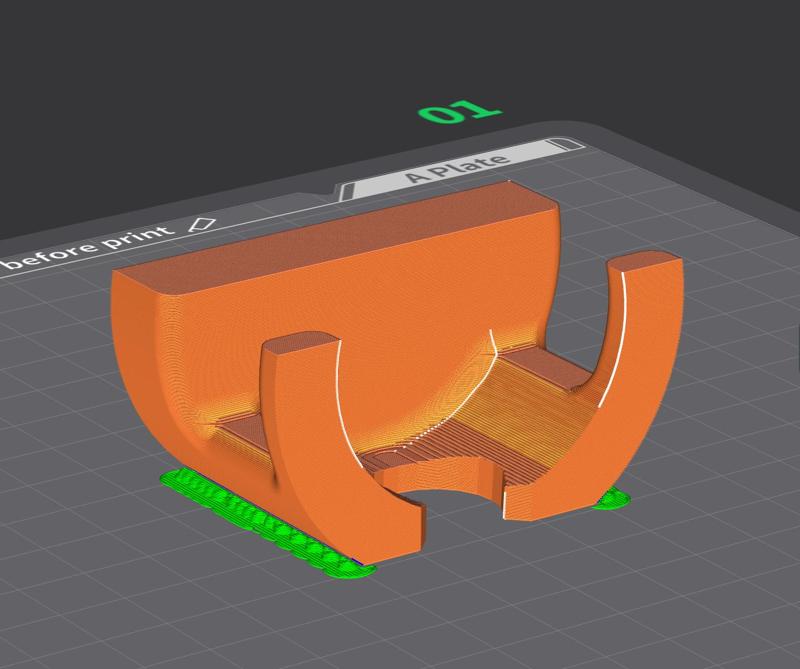Click the green plate number 01
Viewport: 800px width, 669px height.
[459, 112]
